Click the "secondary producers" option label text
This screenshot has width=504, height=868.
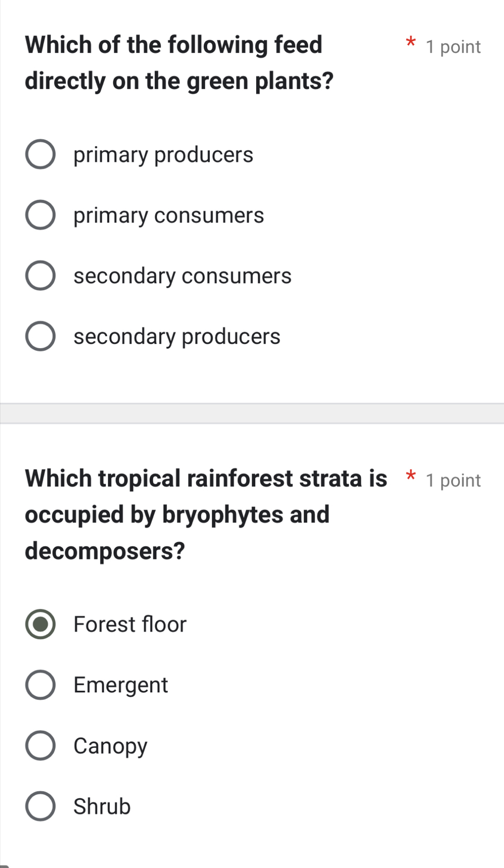(x=177, y=336)
